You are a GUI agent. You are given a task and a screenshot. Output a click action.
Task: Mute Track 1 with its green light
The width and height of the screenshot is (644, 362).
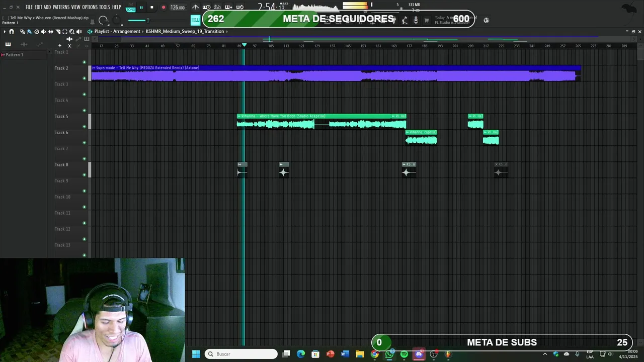[84, 62]
